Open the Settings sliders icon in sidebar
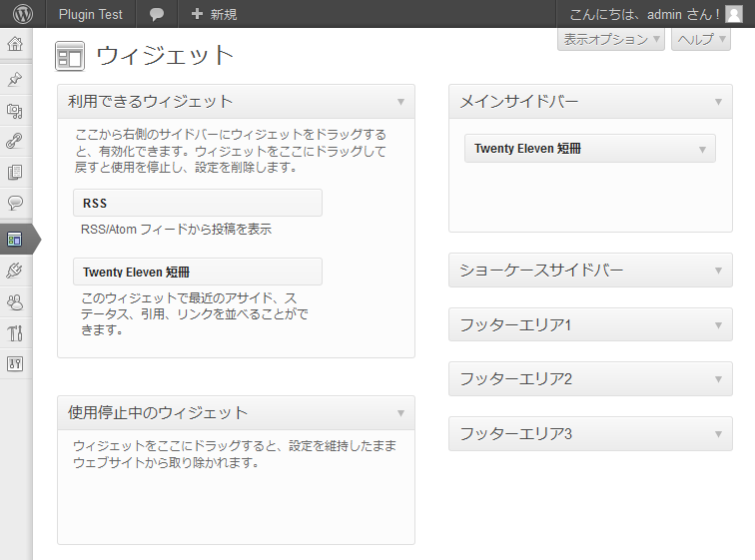Screen dimensions: 755x560 [x=15, y=363]
